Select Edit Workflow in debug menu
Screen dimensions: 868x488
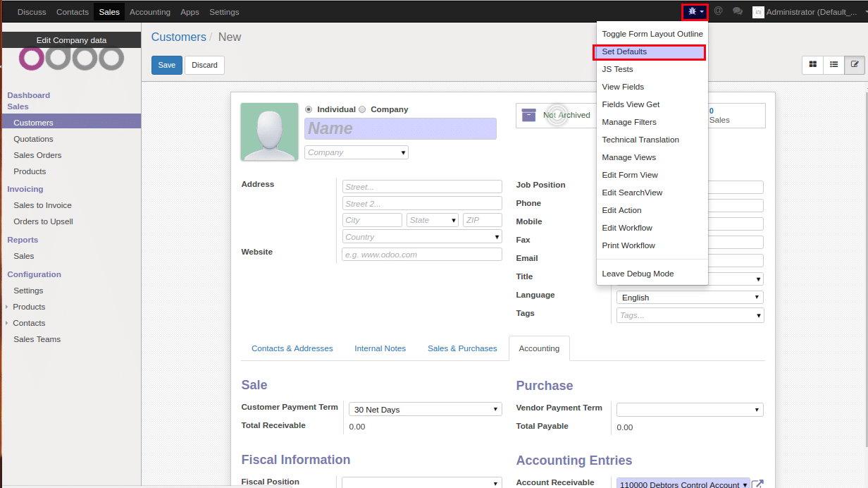(652, 228)
